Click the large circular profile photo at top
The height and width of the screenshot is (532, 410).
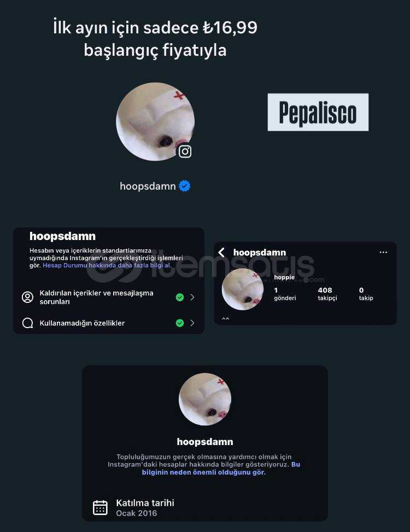pyautogui.click(x=155, y=121)
